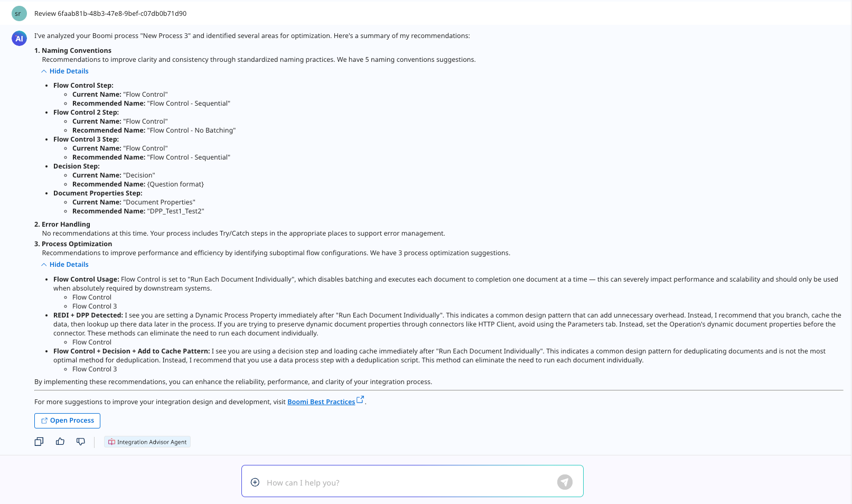
Task: Click the send message paper plane icon
Action: [565, 482]
